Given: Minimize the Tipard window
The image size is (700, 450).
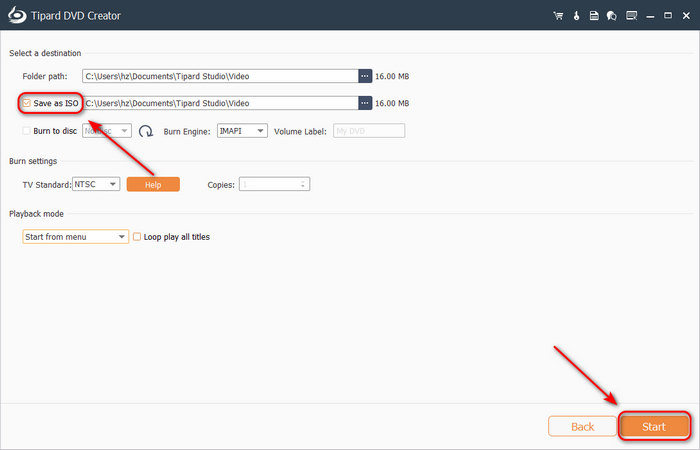Looking at the screenshot, I should point(650,16).
